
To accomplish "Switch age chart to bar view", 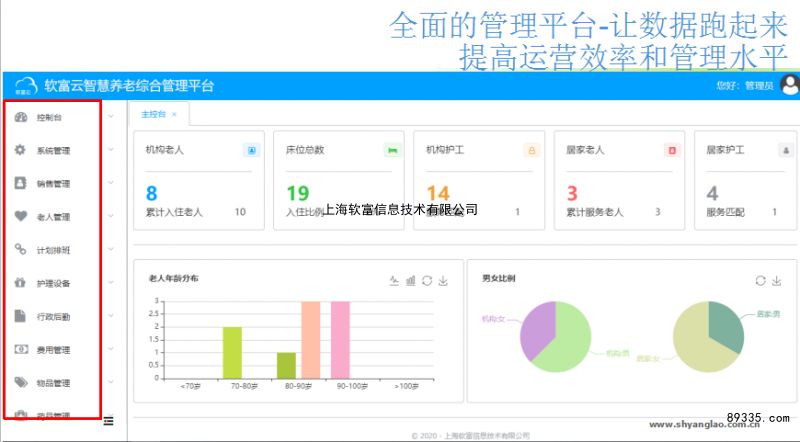I will click(410, 281).
